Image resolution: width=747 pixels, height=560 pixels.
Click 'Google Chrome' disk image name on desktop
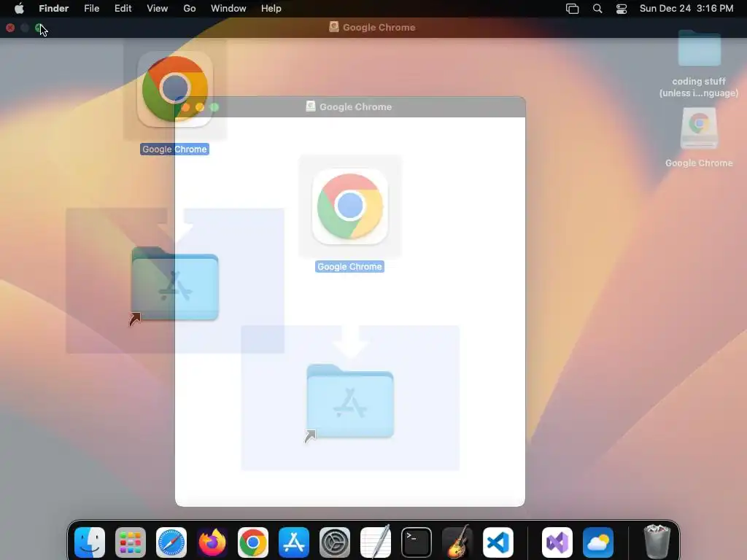pos(699,163)
